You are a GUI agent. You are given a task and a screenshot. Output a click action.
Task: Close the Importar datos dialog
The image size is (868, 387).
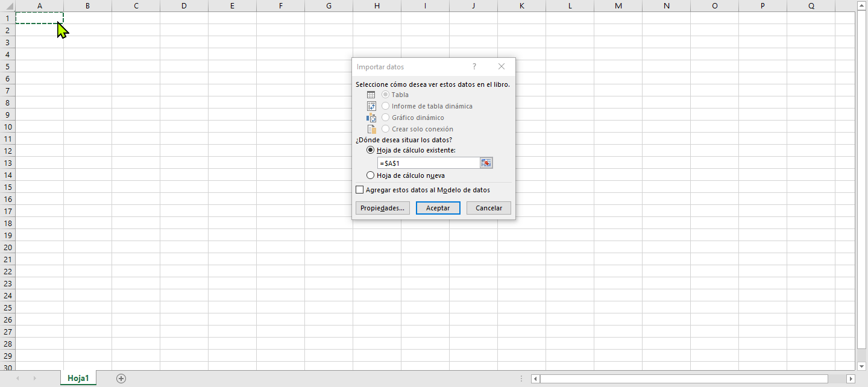coord(502,67)
